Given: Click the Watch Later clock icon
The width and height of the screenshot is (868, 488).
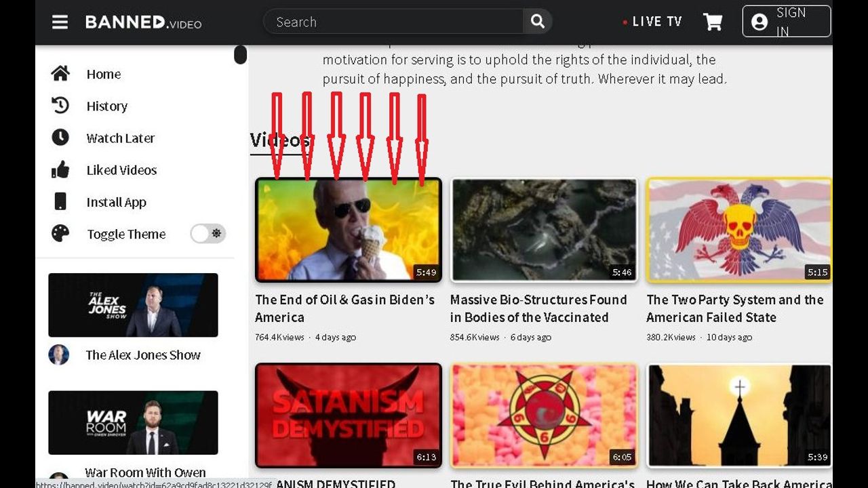Looking at the screenshot, I should 60,138.
